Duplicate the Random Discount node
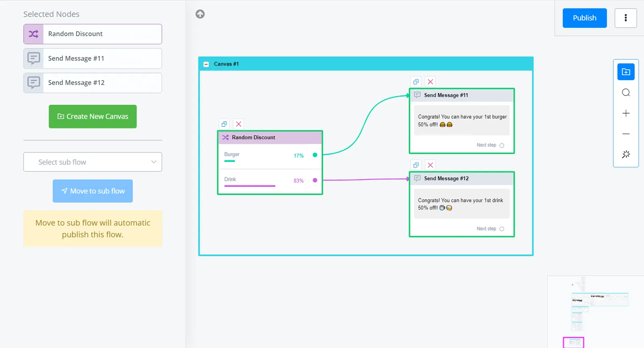Screen dimensions: 644x348 click(x=224, y=124)
